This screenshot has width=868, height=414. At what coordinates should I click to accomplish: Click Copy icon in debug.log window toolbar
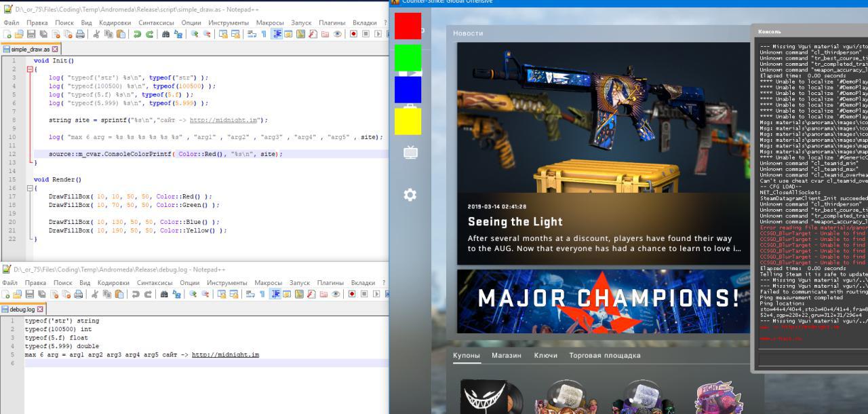pos(108,294)
